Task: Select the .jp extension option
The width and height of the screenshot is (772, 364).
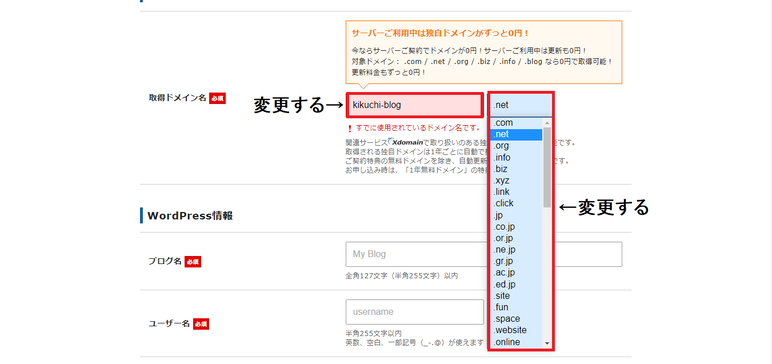Action: [x=516, y=215]
